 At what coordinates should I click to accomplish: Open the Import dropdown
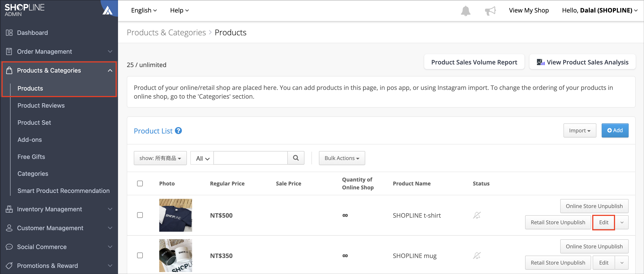pyautogui.click(x=580, y=130)
